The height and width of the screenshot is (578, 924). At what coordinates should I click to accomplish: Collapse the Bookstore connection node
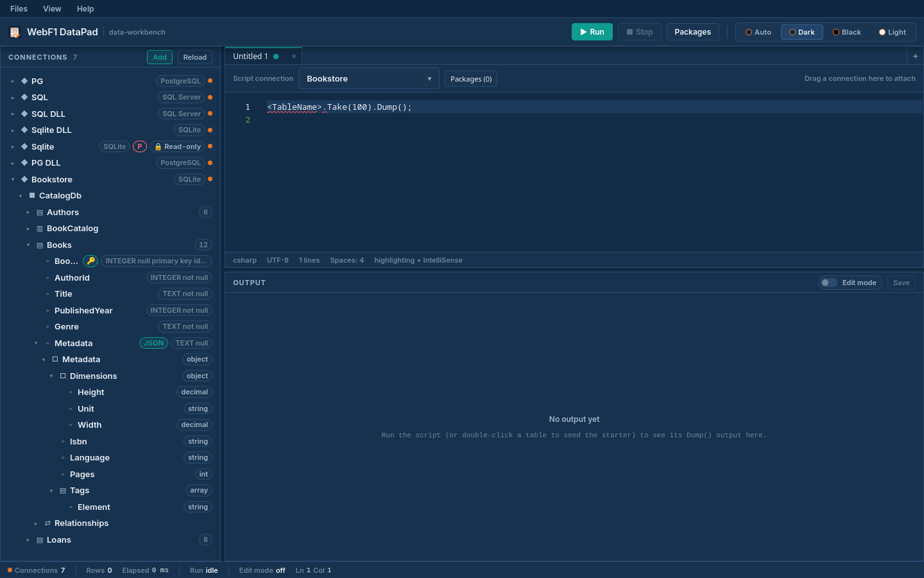point(12,180)
